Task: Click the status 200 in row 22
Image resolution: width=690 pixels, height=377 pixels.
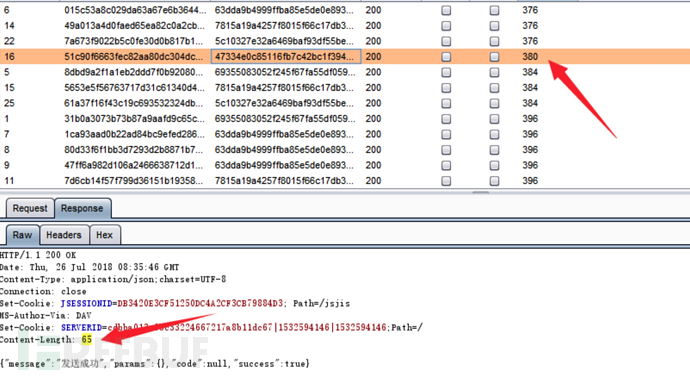Action: (x=373, y=41)
